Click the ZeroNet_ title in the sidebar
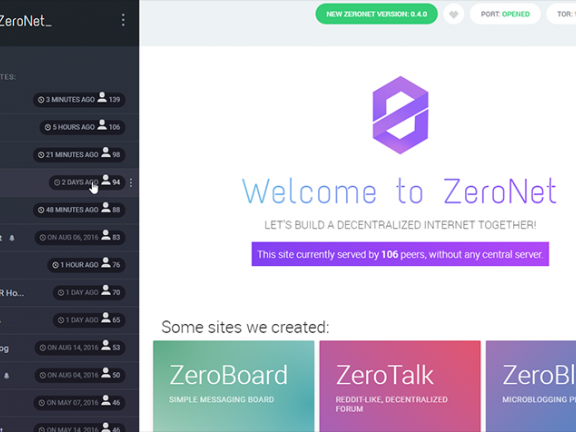Image resolution: width=576 pixels, height=432 pixels. [25, 21]
